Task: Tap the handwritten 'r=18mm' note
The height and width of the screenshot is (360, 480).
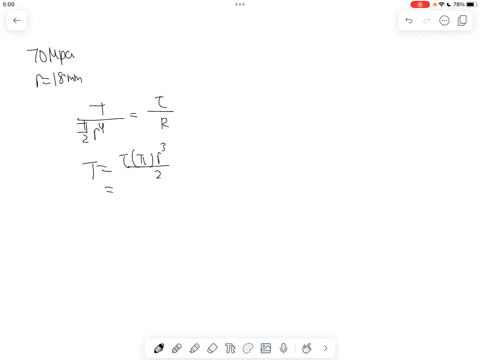Action: click(x=59, y=80)
